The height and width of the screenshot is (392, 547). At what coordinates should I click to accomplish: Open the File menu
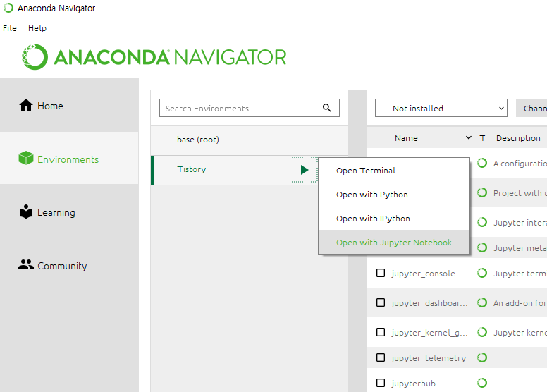coord(10,28)
